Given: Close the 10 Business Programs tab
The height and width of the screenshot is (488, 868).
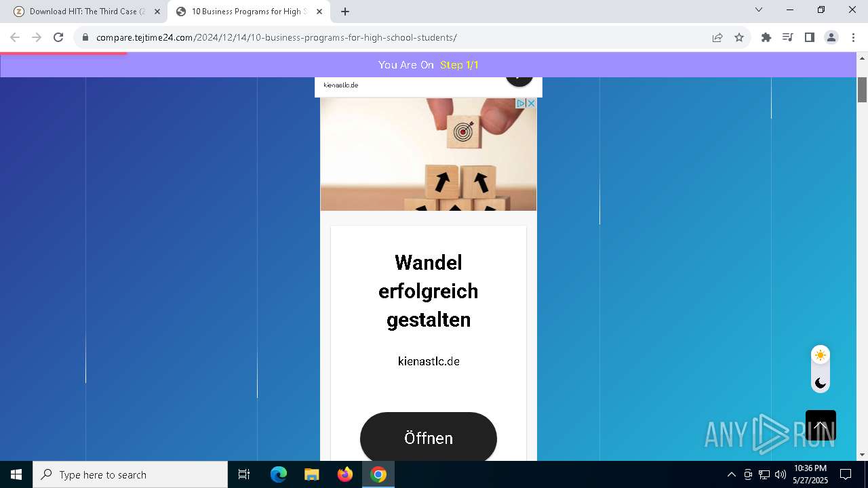Looking at the screenshot, I should tap(319, 12).
